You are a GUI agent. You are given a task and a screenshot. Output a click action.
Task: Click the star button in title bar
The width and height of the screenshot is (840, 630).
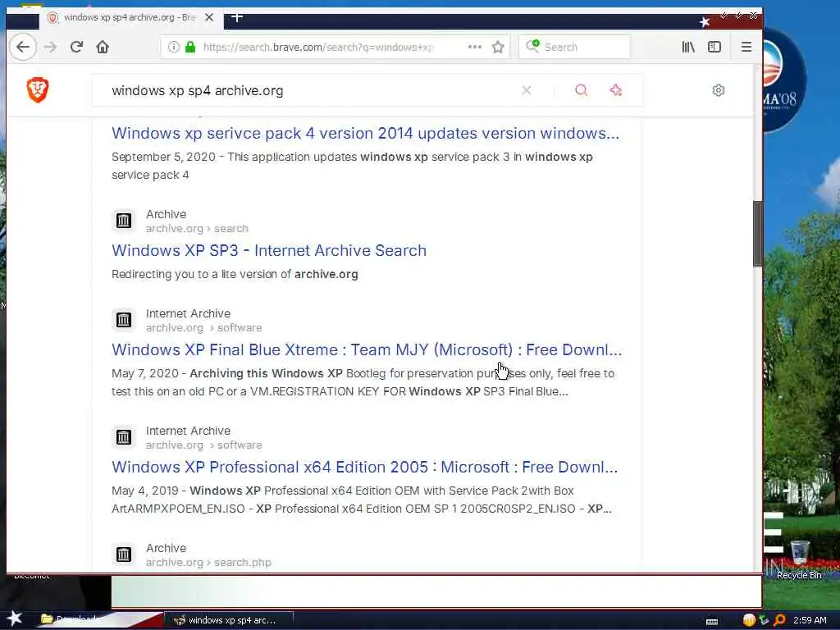coord(705,21)
